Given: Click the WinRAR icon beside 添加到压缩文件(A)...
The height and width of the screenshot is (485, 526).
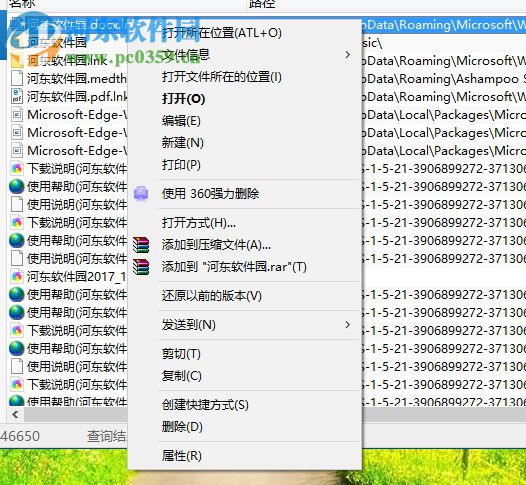Looking at the screenshot, I should pyautogui.click(x=141, y=245).
